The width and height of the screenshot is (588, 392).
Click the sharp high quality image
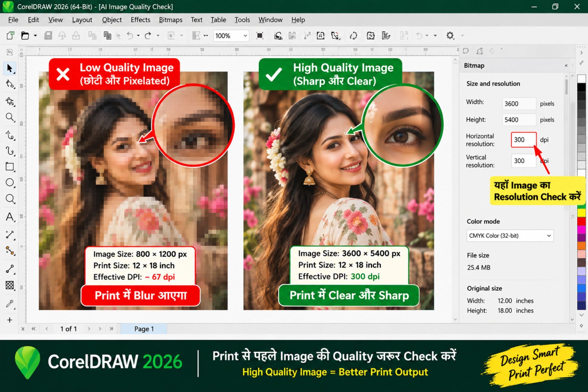339,191
